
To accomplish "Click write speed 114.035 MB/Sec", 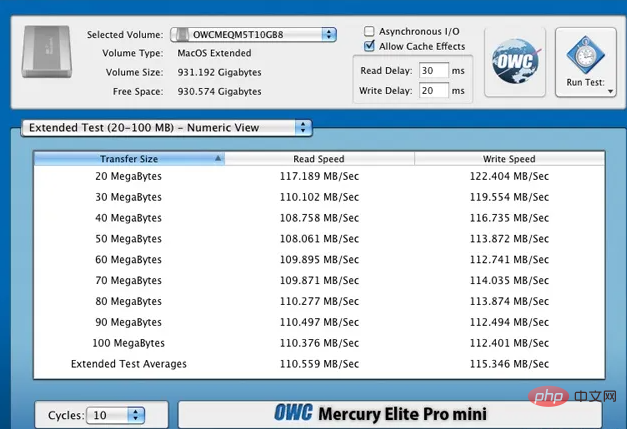I will 509,280.
